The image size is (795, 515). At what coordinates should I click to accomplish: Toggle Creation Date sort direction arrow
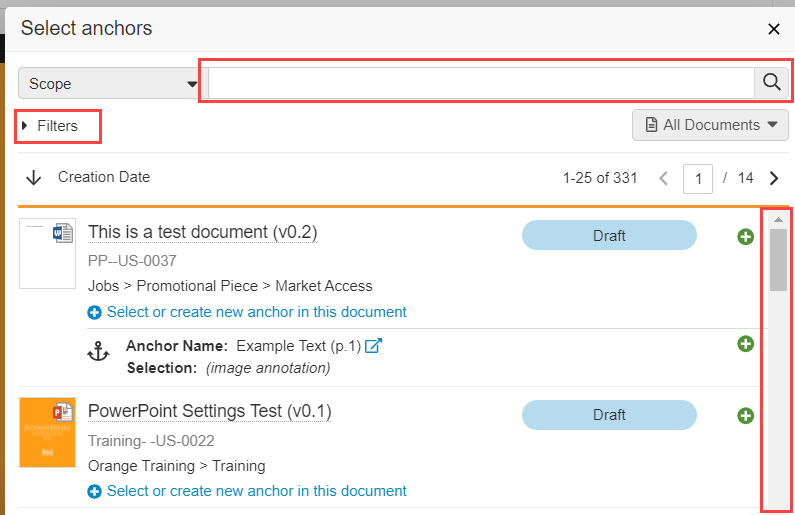pyautogui.click(x=34, y=178)
